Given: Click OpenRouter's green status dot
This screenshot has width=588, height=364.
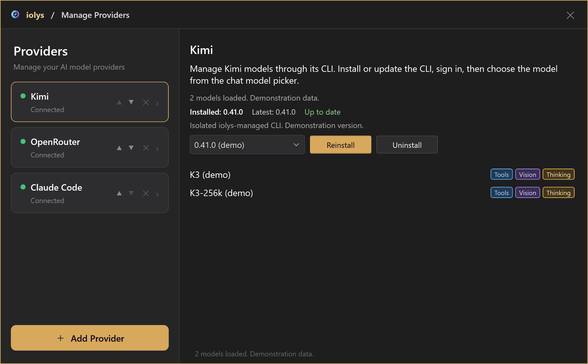Looking at the screenshot, I should point(23,141).
